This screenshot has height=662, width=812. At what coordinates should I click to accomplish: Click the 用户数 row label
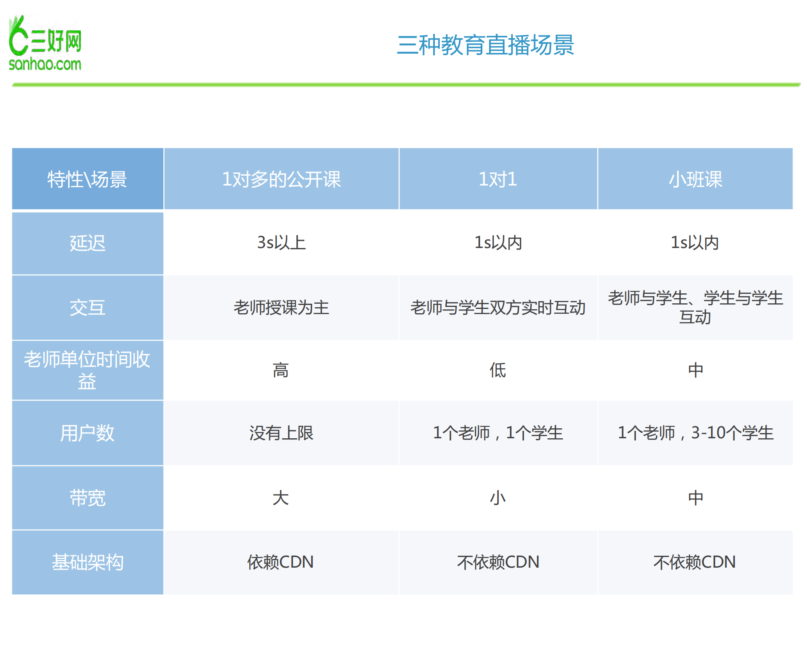point(87,434)
